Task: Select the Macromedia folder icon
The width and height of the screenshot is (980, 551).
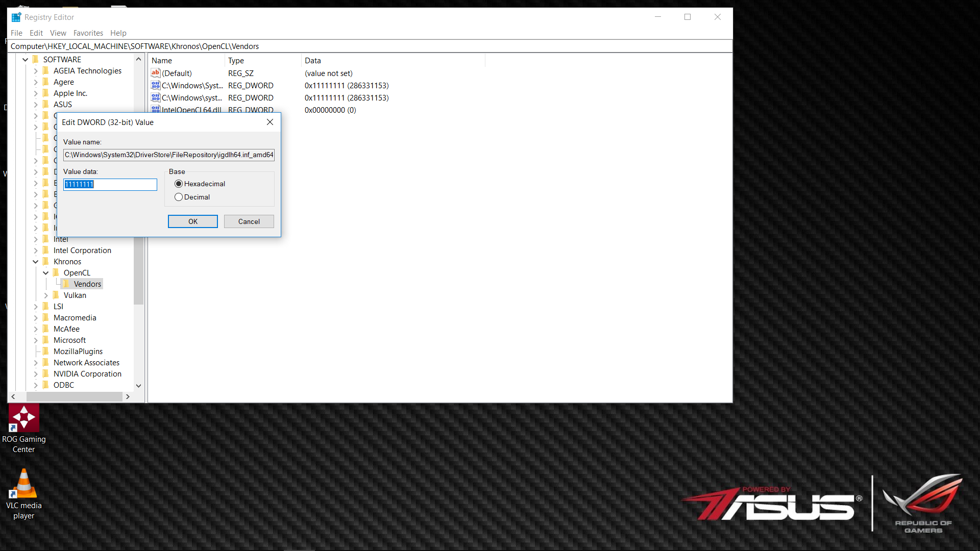Action: click(46, 317)
